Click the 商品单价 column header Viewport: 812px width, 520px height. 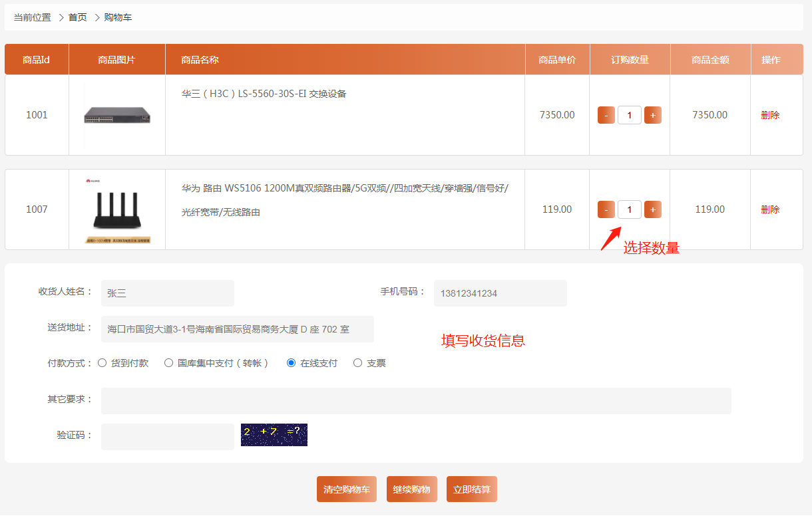coord(557,60)
